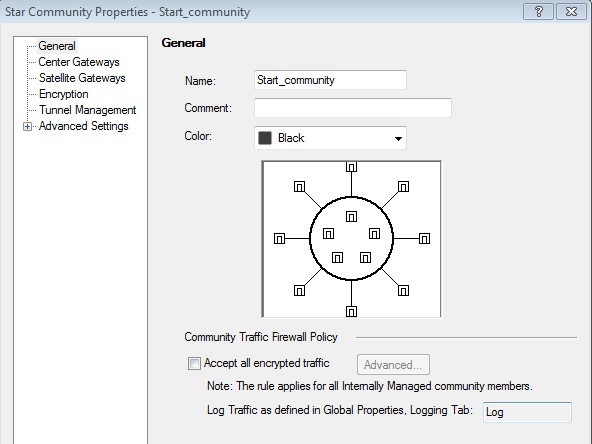Select the Black color combo box
This screenshot has height=444, width=592.
tap(330, 138)
